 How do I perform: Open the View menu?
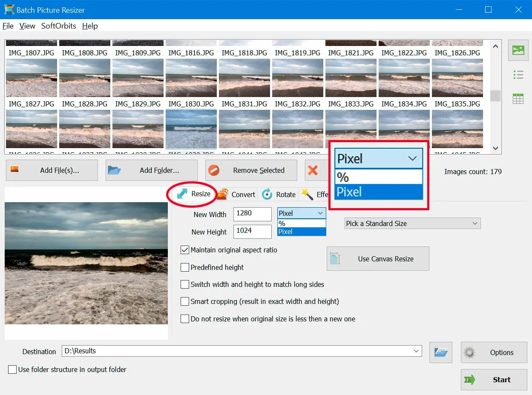[x=27, y=26]
